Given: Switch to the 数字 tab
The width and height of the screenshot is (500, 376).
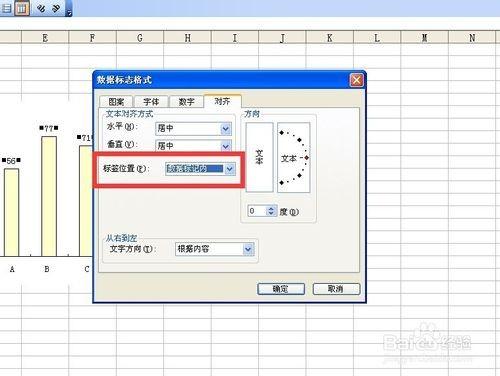Looking at the screenshot, I should click(186, 102).
